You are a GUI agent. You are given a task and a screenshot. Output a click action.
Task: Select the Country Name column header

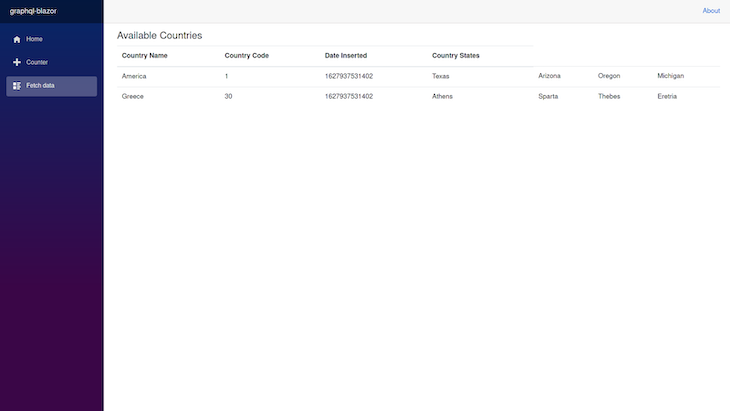coord(144,55)
